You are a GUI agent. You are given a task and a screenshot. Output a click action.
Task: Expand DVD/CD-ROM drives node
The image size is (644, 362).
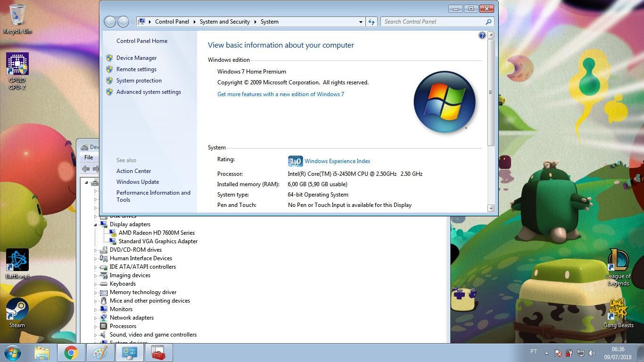(x=95, y=250)
